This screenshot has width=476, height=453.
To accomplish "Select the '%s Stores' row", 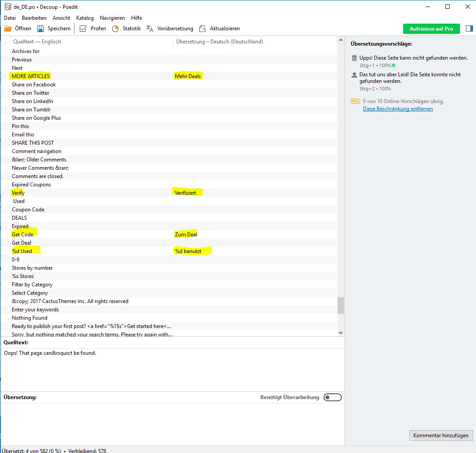I will click(169, 276).
